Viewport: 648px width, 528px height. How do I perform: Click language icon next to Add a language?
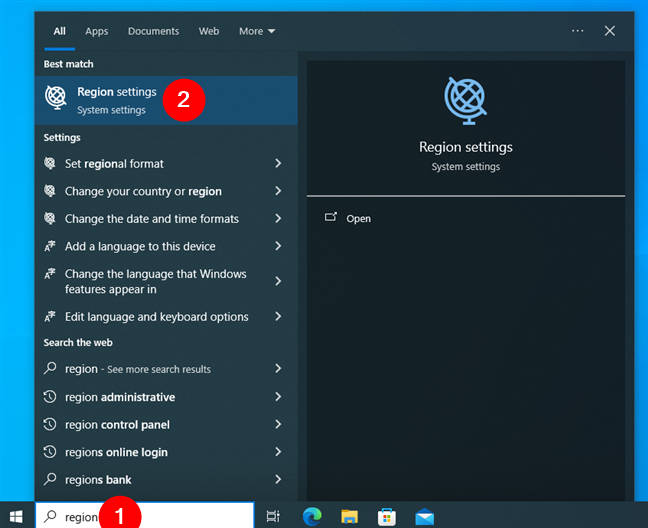tap(50, 246)
